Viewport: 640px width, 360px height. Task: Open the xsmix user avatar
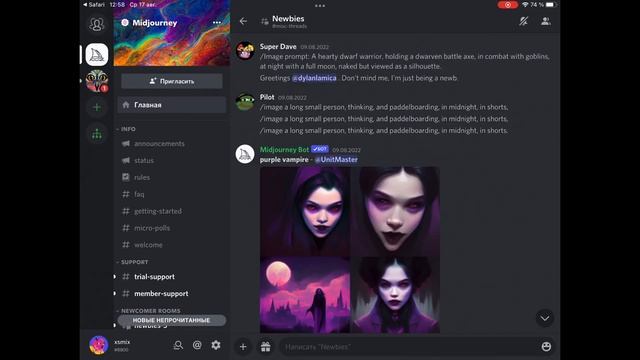tap(98, 345)
